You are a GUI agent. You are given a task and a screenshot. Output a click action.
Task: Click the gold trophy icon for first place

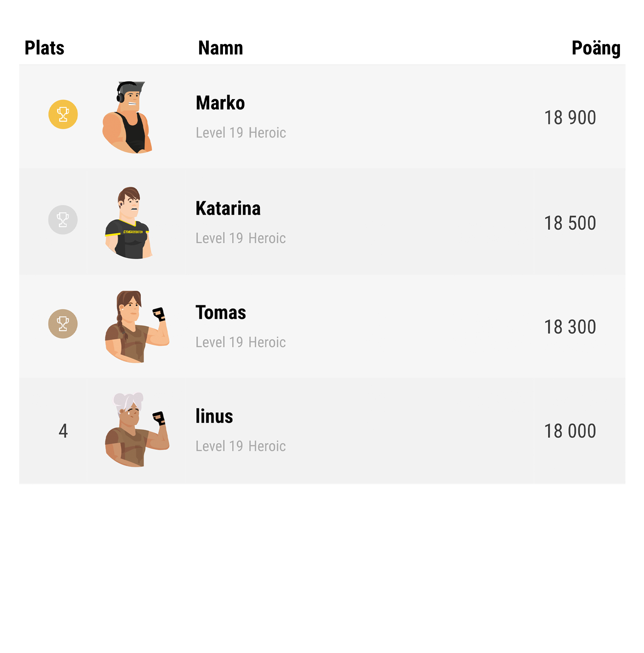63,114
